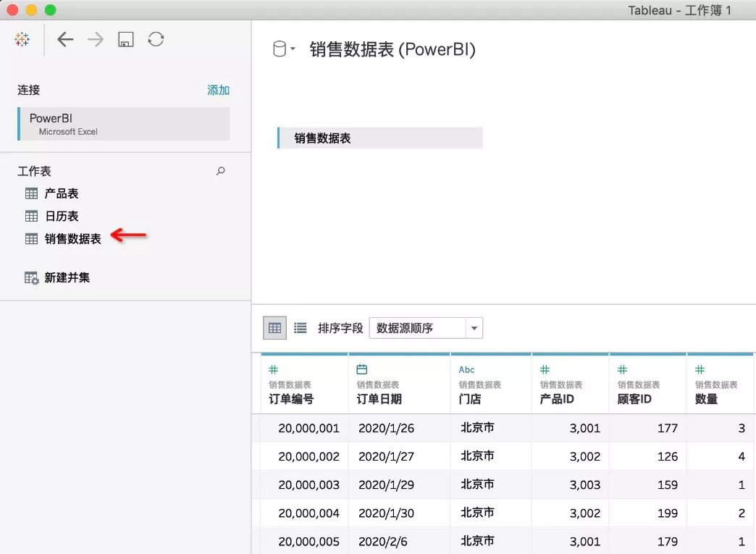Change the number type icon of 产品ID
This screenshot has width=756, height=554.
pos(545,370)
